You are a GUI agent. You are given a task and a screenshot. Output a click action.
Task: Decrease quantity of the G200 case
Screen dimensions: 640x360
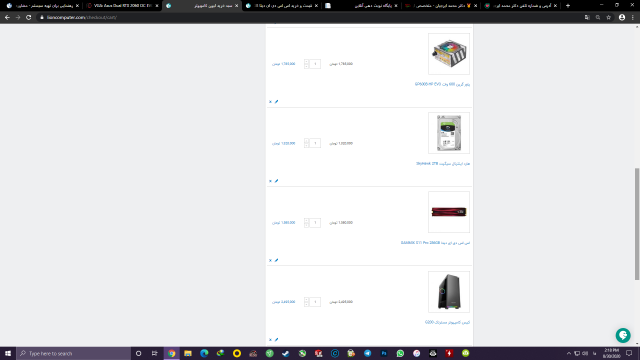(307, 304)
